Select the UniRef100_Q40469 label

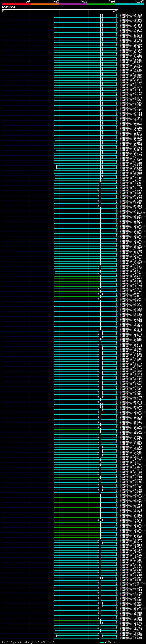click(x=131, y=140)
